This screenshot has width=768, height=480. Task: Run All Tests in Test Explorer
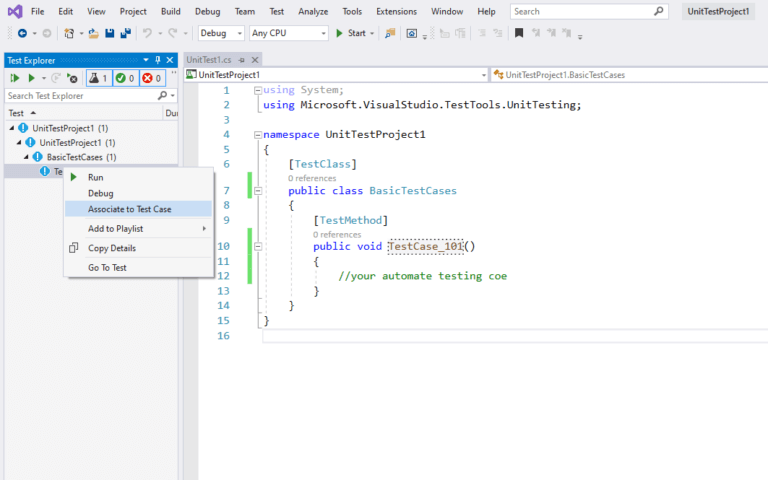coord(14,78)
